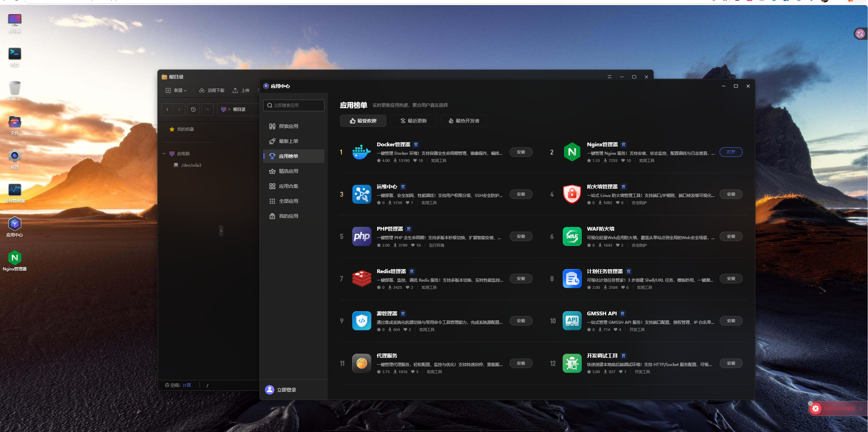Screen dimensions: 868x432
Task: Click 立即登录 to sign in
Action: pos(287,390)
